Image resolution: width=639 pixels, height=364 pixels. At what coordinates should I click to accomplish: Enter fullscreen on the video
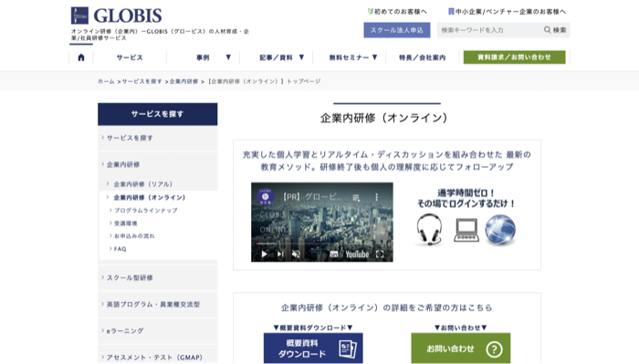tap(380, 254)
